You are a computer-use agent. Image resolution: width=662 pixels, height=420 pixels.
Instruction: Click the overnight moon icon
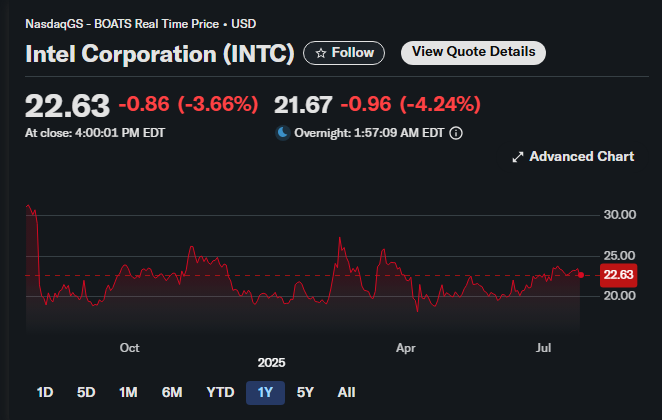tap(282, 133)
